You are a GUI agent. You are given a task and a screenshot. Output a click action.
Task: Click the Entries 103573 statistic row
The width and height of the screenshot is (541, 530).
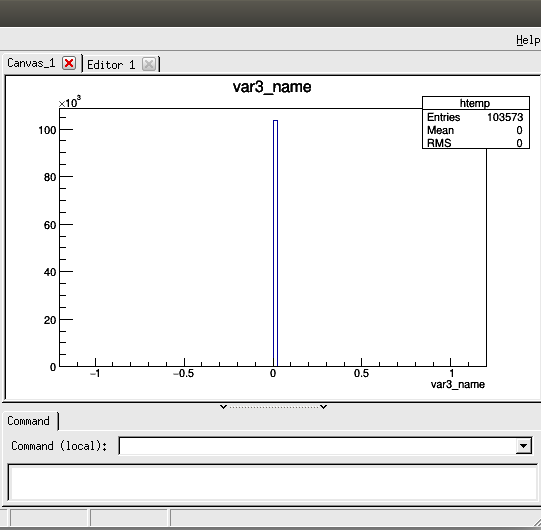click(475, 117)
